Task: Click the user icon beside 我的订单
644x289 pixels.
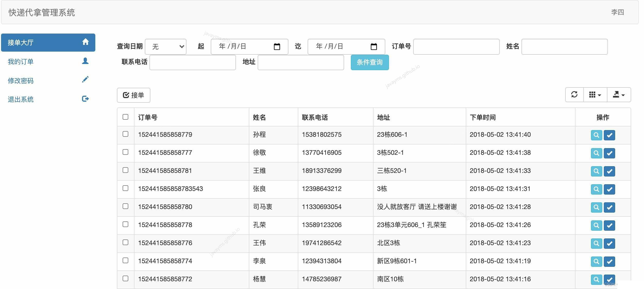Action: (85, 61)
